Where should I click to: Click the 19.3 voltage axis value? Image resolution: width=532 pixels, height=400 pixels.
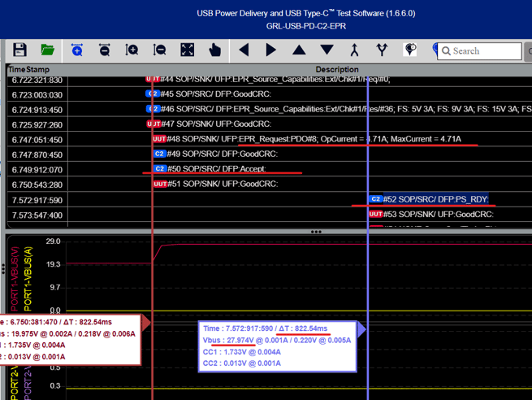(x=54, y=264)
